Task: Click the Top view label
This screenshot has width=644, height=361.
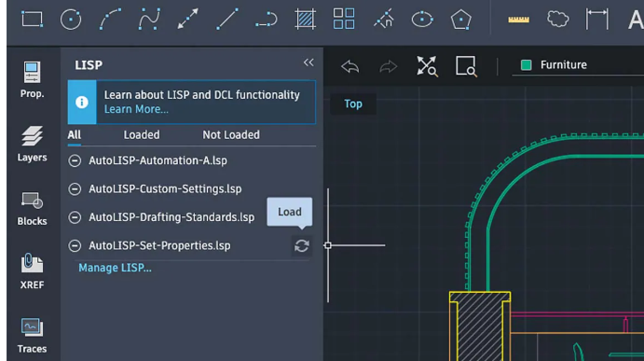Action: click(353, 104)
